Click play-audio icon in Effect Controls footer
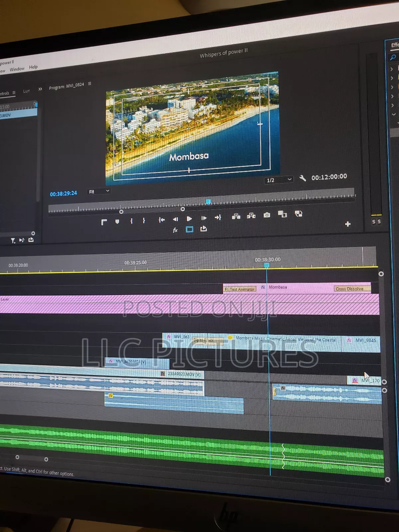 point(22,240)
